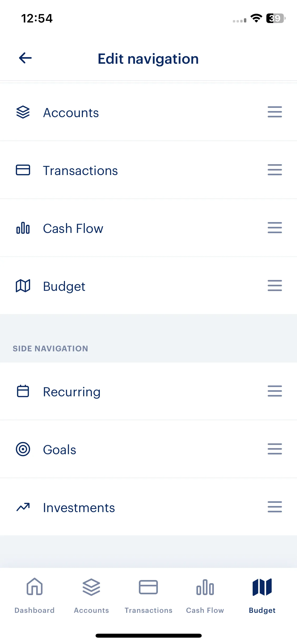Select Budget tab in bottom bar
Screen dimensions: 297x644
[262, 595]
